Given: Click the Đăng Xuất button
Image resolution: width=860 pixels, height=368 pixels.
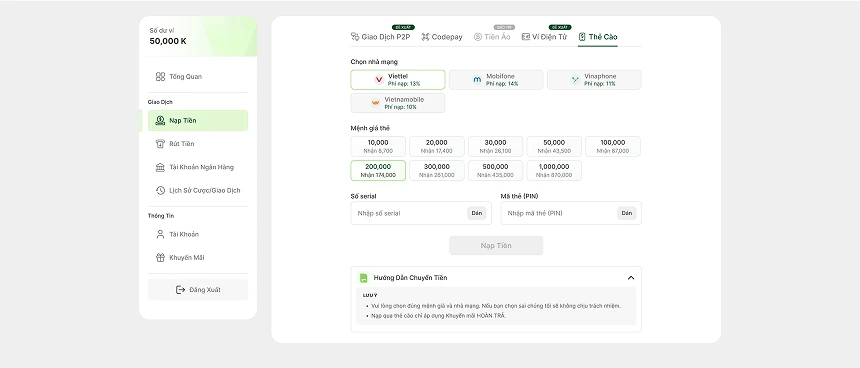Looking at the screenshot, I should pos(198,290).
